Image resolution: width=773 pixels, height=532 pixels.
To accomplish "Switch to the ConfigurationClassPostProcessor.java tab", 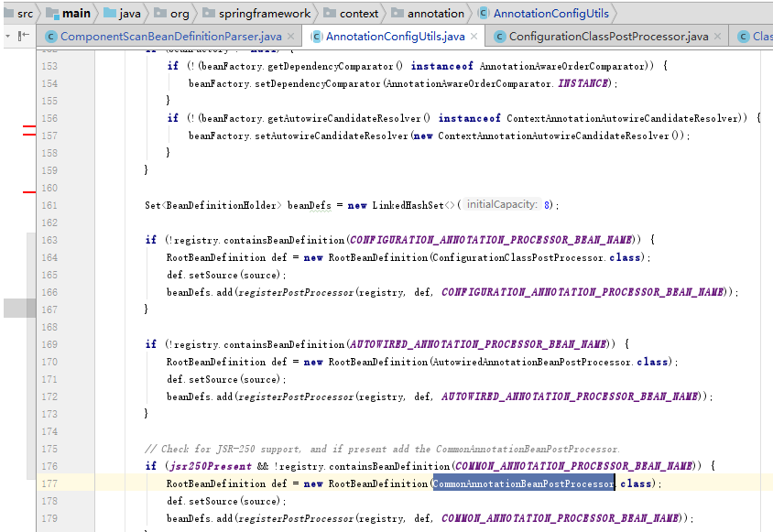I will (x=609, y=37).
